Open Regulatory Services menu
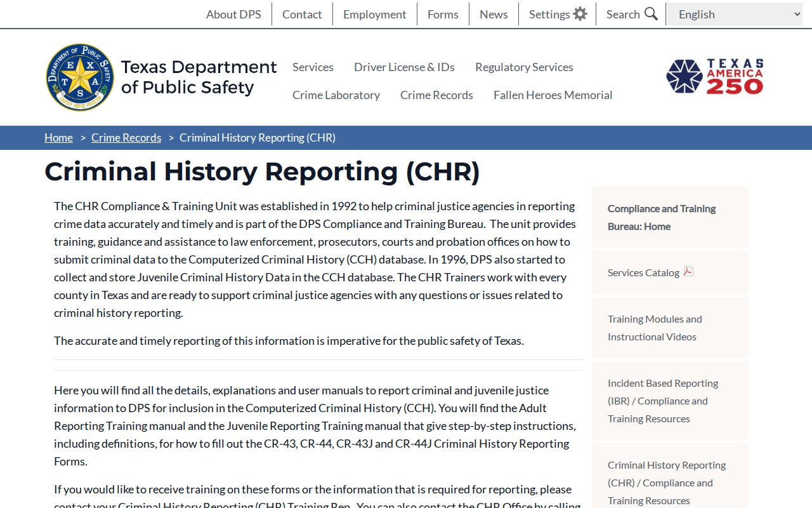Viewport: 812px width, 508px height. [524, 67]
